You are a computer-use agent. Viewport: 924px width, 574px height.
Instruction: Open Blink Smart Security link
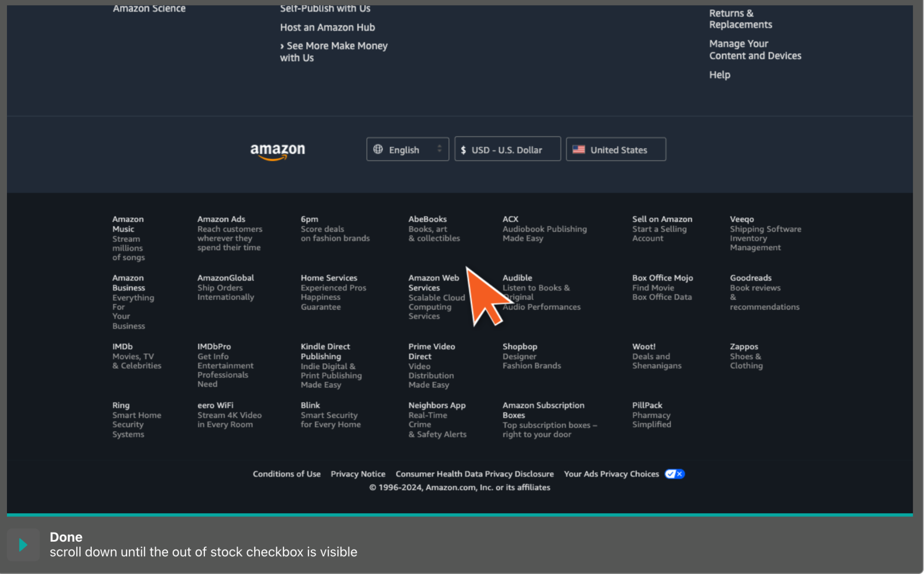(x=330, y=415)
